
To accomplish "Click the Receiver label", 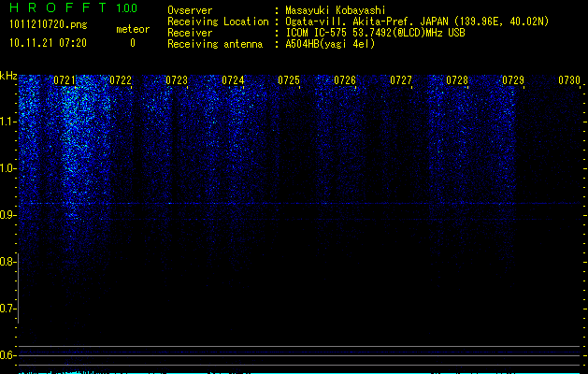I will coord(190,33).
